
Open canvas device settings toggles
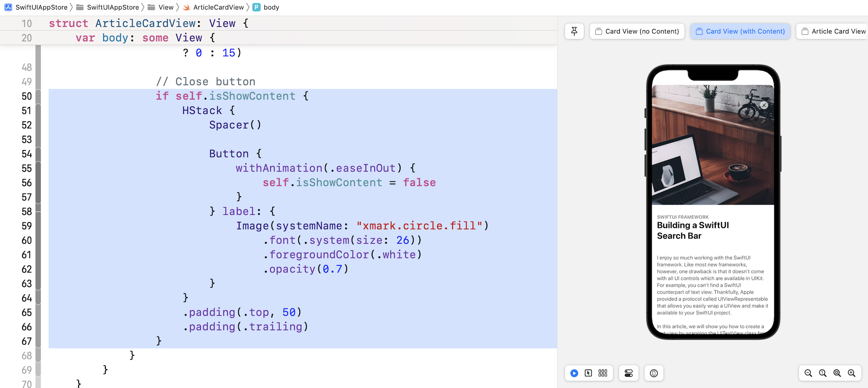628,373
